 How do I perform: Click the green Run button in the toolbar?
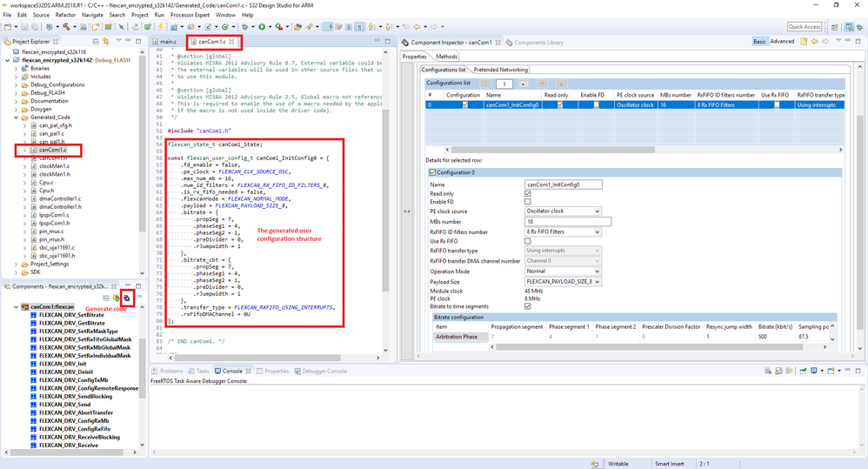[x=262, y=27]
